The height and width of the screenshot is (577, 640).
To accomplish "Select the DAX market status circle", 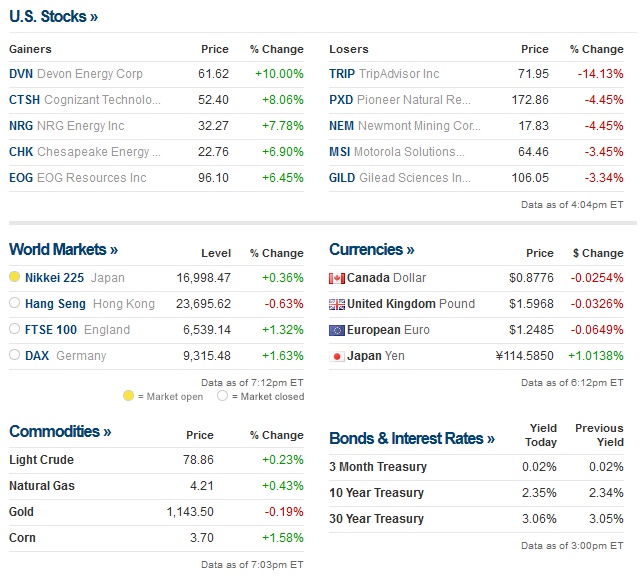I will click(x=14, y=355).
